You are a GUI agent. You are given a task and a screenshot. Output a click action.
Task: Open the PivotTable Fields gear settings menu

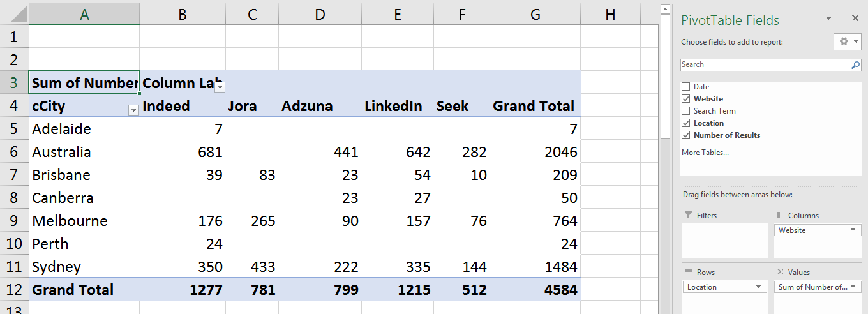click(x=848, y=41)
